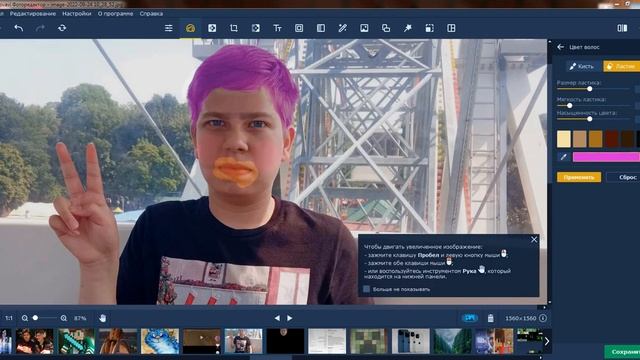Open the Text tool
The width and height of the screenshot is (640, 360).
[277, 28]
